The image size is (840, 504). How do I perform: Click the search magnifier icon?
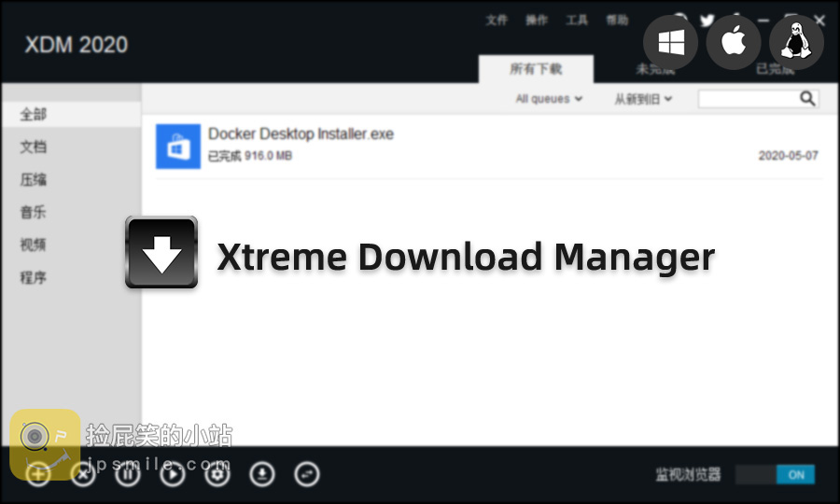click(x=807, y=99)
